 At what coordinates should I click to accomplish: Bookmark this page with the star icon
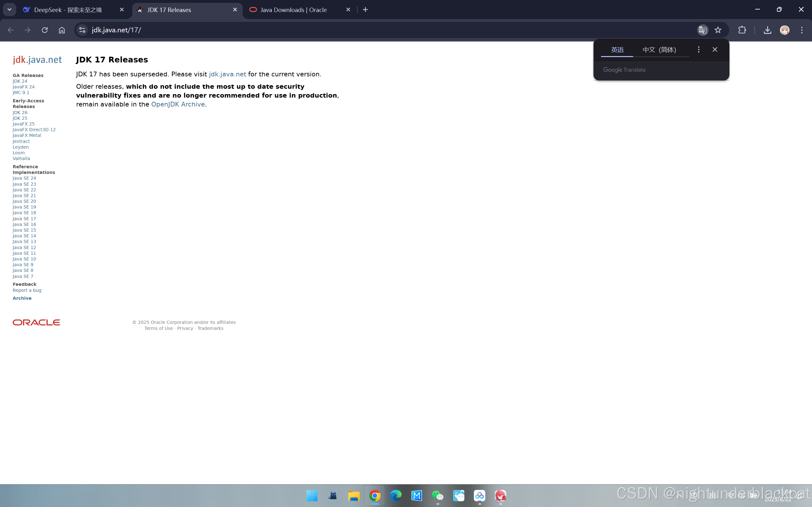pos(718,30)
